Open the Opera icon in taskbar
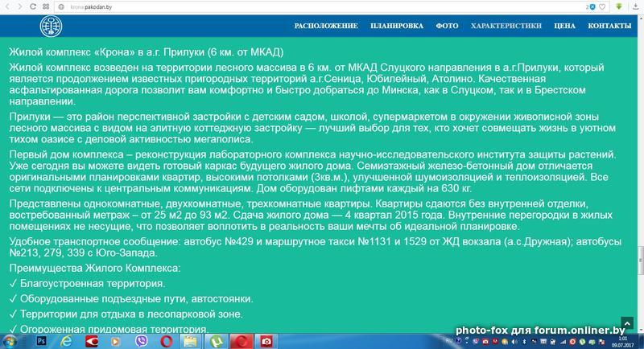644x349 pixels. (166, 341)
